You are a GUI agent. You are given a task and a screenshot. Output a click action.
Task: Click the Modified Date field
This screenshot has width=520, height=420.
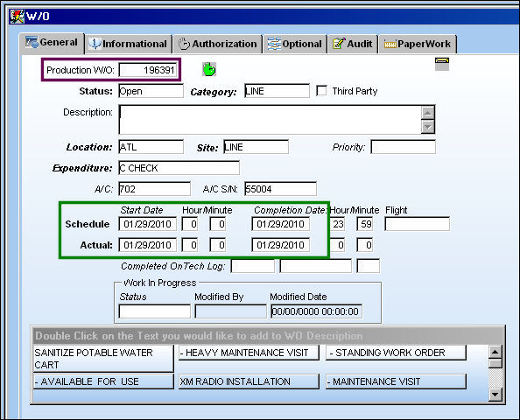tap(316, 311)
